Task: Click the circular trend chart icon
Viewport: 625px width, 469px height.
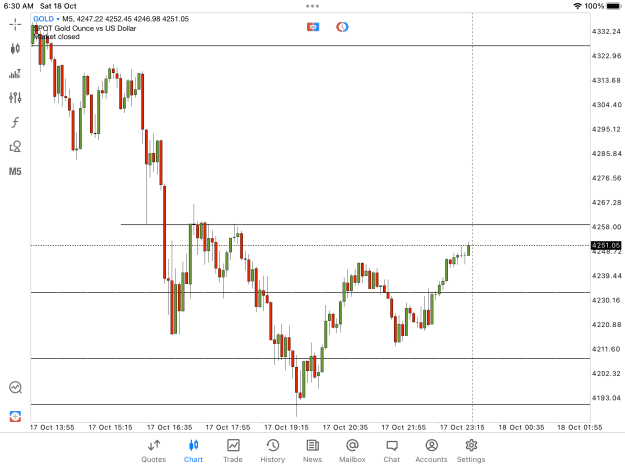Action: click(x=16, y=387)
